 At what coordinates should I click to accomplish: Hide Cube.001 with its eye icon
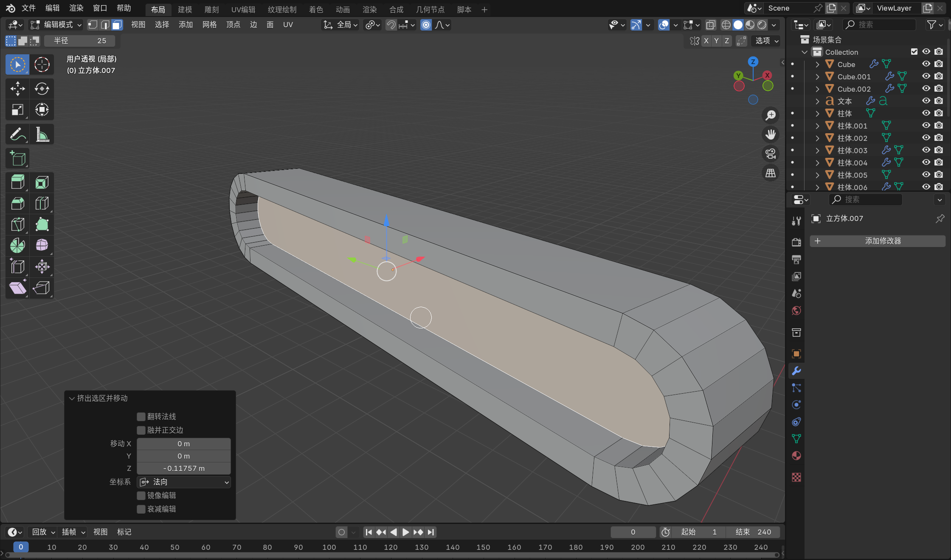click(x=926, y=76)
